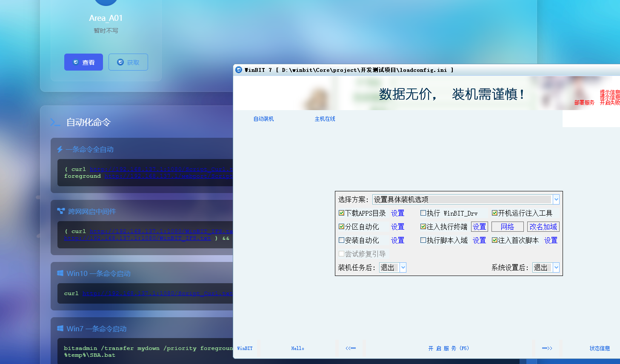620x364 pixels.
Task: Enable the 执行脚本入域 checkbox
Action: tap(423, 240)
